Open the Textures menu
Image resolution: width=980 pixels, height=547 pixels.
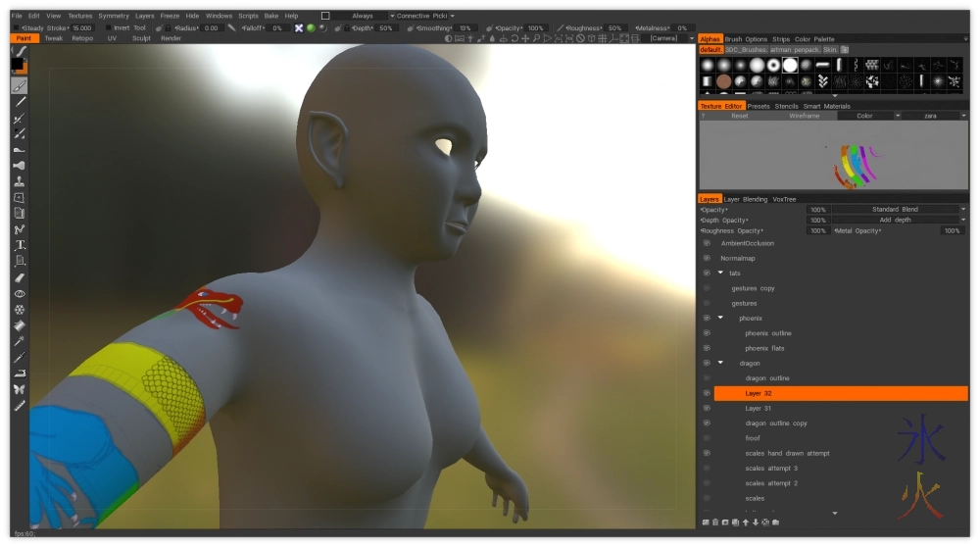[x=79, y=16]
